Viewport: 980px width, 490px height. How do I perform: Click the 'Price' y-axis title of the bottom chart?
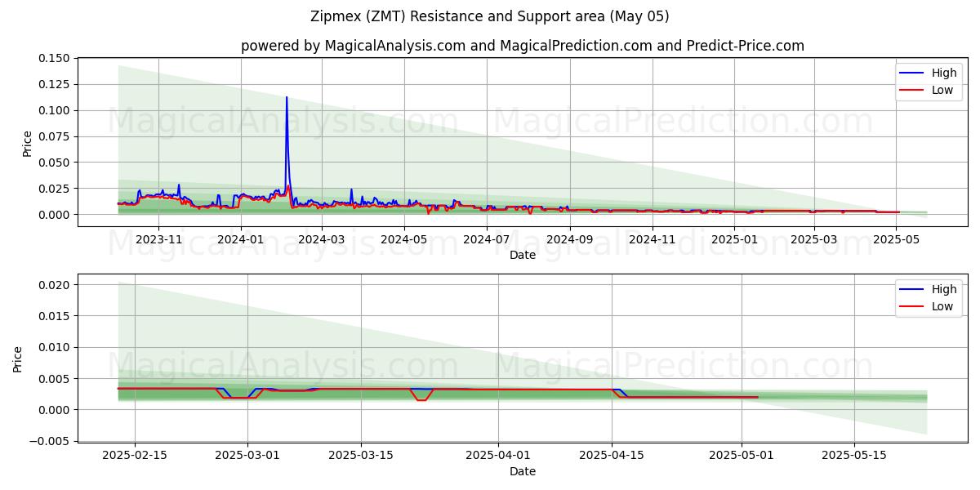pyautogui.click(x=17, y=359)
